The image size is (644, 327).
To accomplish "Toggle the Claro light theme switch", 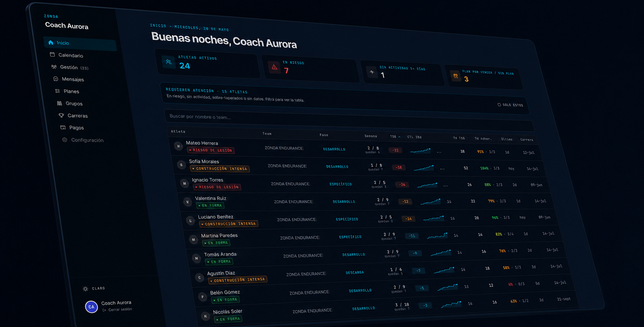I will [x=94, y=289].
